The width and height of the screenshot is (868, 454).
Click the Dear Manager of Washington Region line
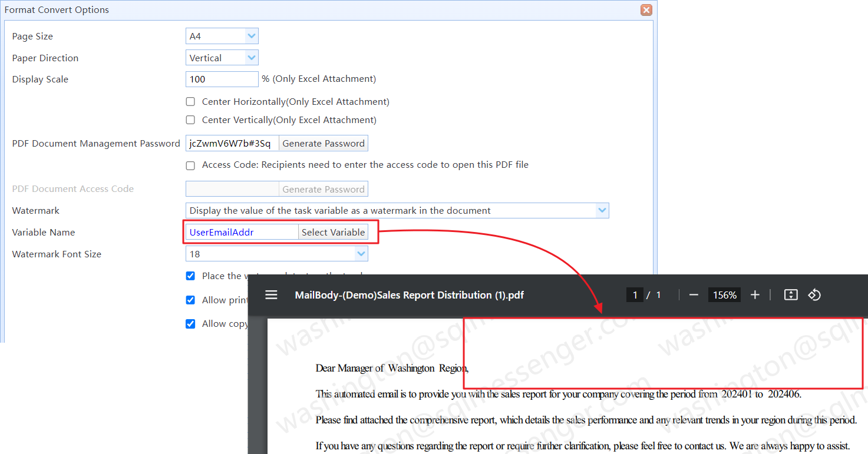392,369
